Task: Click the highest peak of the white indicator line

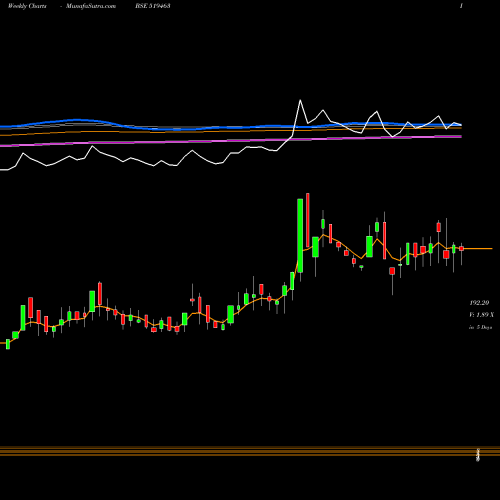Action: 300,100
